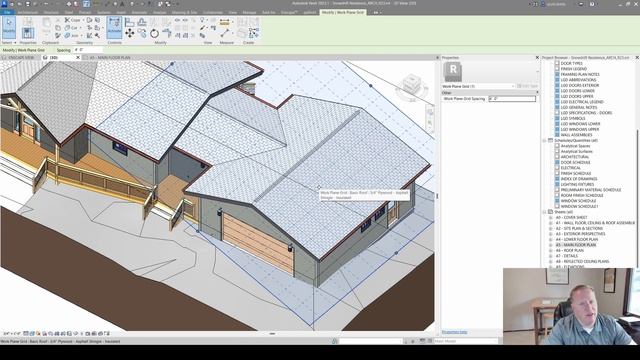Open the INDEX OF DRAWINGS schedule
Viewport: 640px width, 360px height.
click(x=579, y=179)
